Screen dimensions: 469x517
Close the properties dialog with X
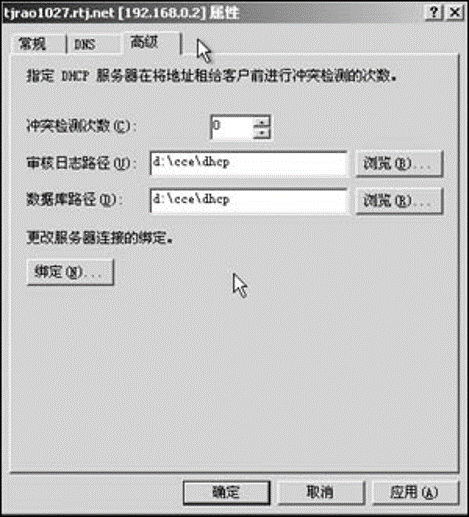455,13
